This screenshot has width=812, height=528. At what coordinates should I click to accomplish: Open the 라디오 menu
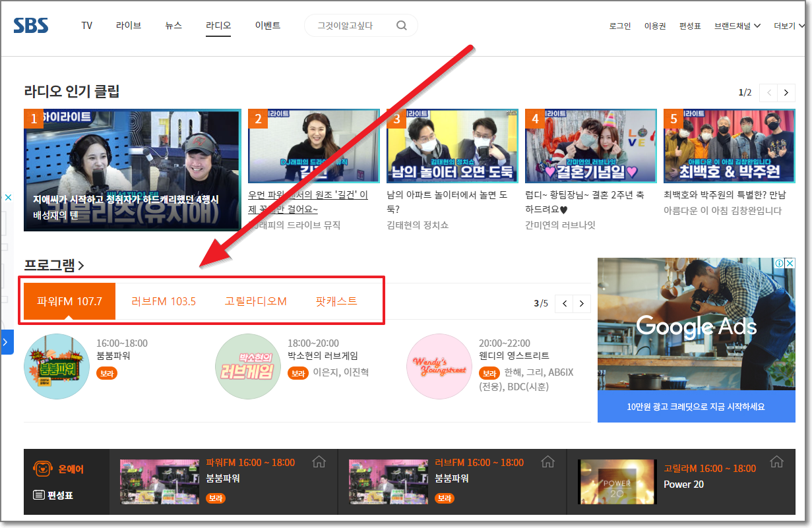pos(218,26)
